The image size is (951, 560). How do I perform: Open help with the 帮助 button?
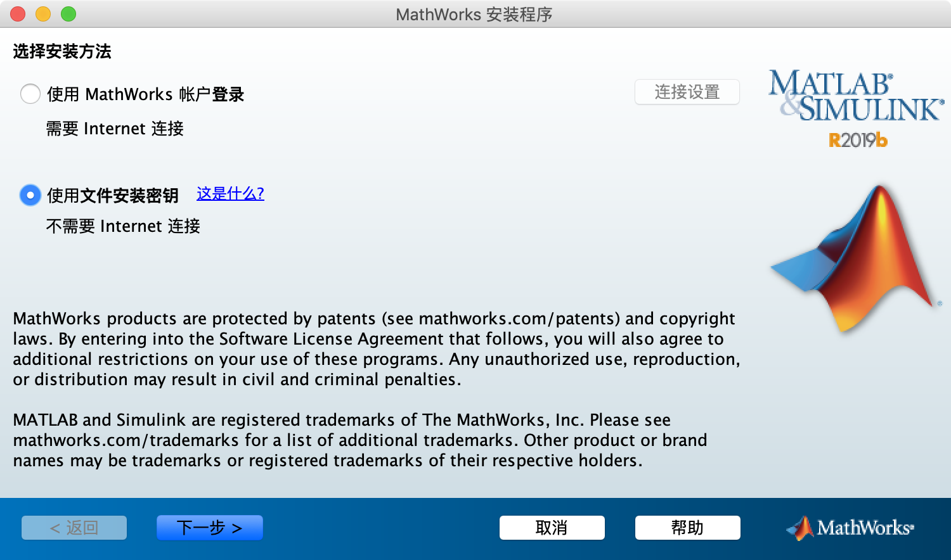click(x=687, y=528)
